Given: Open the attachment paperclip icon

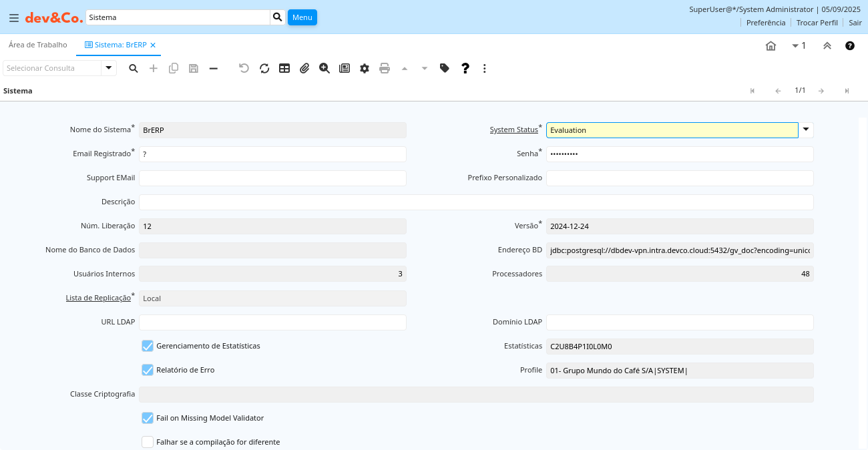Looking at the screenshot, I should (x=304, y=68).
